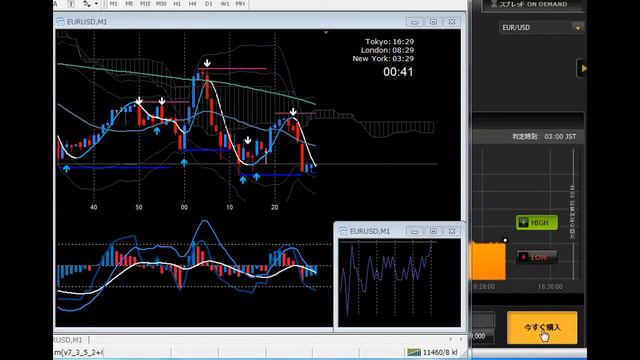
Task: Switch chart to W1 timeframe
Action: click(x=224, y=4)
